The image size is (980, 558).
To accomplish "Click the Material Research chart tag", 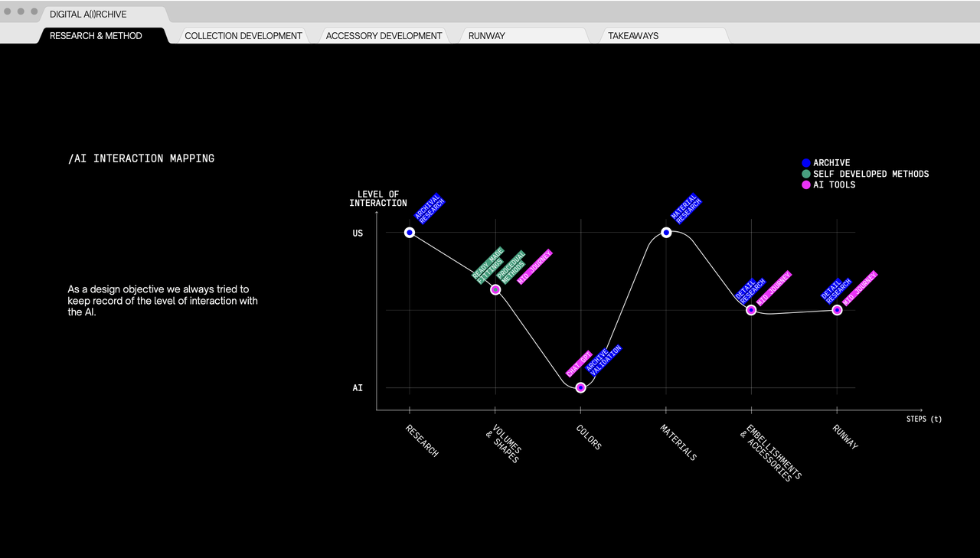I will tap(686, 209).
